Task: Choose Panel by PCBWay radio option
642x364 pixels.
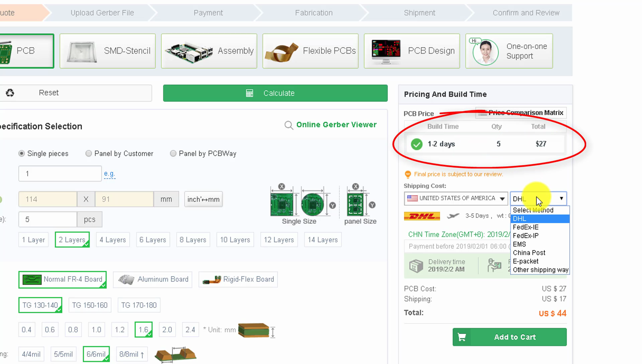Action: pyautogui.click(x=173, y=154)
